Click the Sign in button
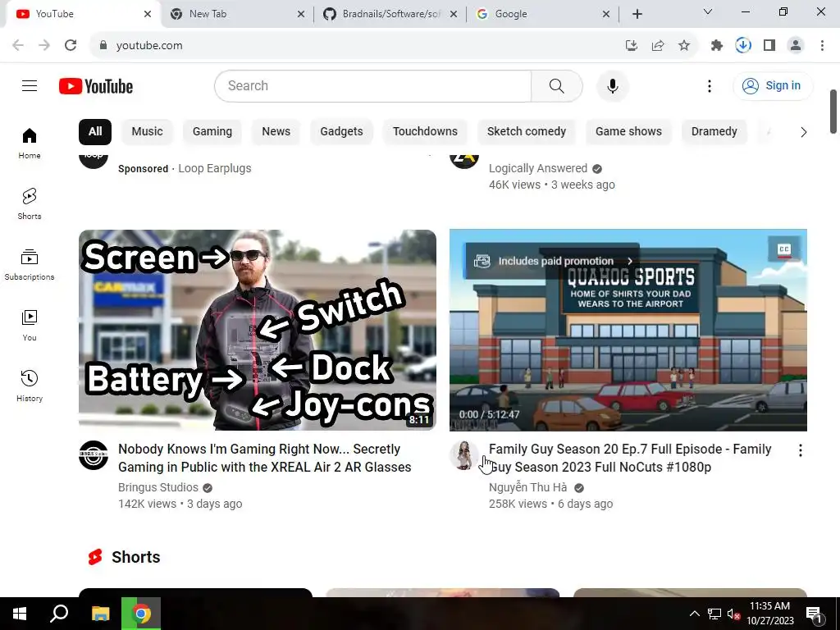The width and height of the screenshot is (840, 630). pyautogui.click(x=773, y=85)
